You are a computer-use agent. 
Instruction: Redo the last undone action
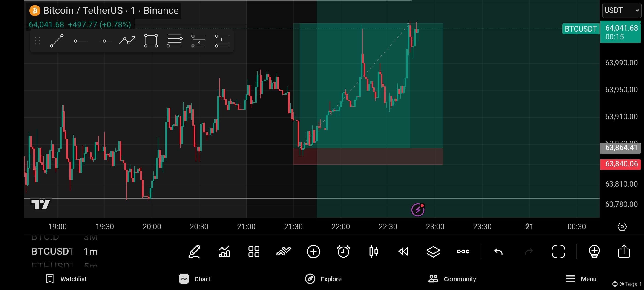click(x=529, y=252)
